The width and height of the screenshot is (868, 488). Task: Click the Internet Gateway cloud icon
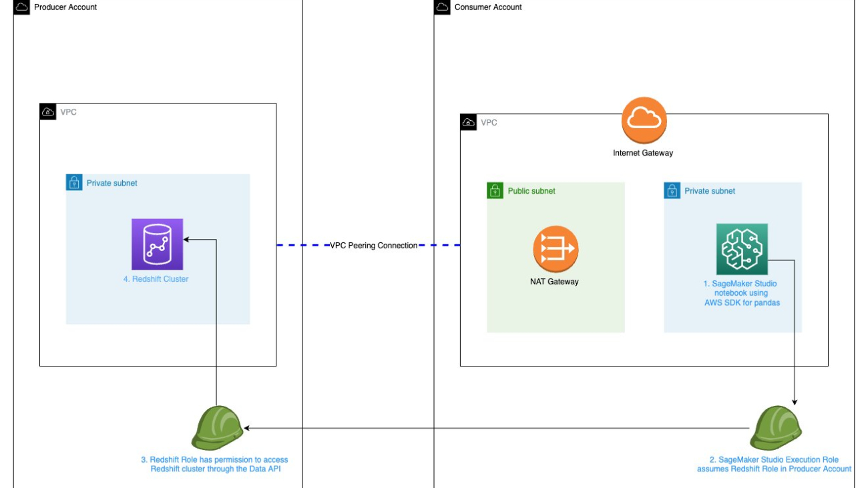[x=644, y=121]
